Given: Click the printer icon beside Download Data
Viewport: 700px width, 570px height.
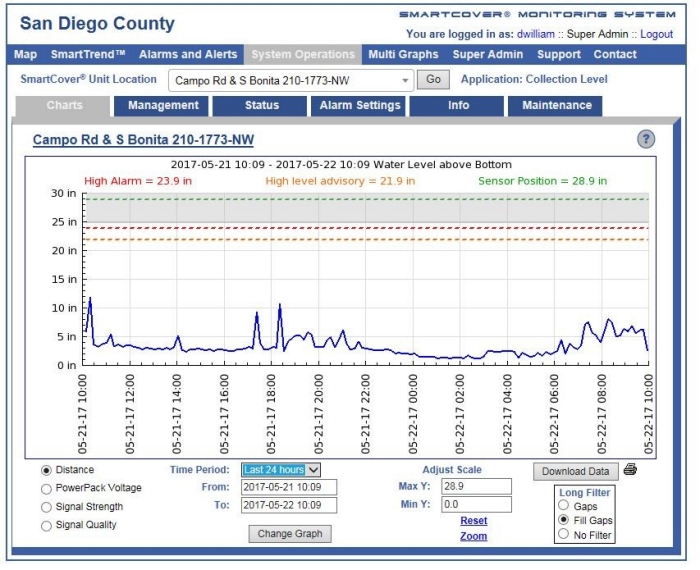Looking at the screenshot, I should [629, 470].
